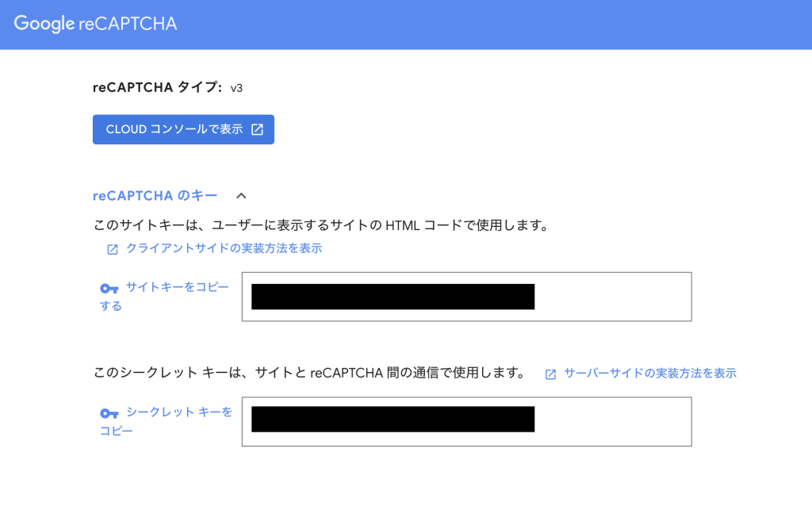This screenshot has height=514, width=812.
Task: Copy the secret key via シークレット キーをコピー
Action: pyautogui.click(x=179, y=412)
